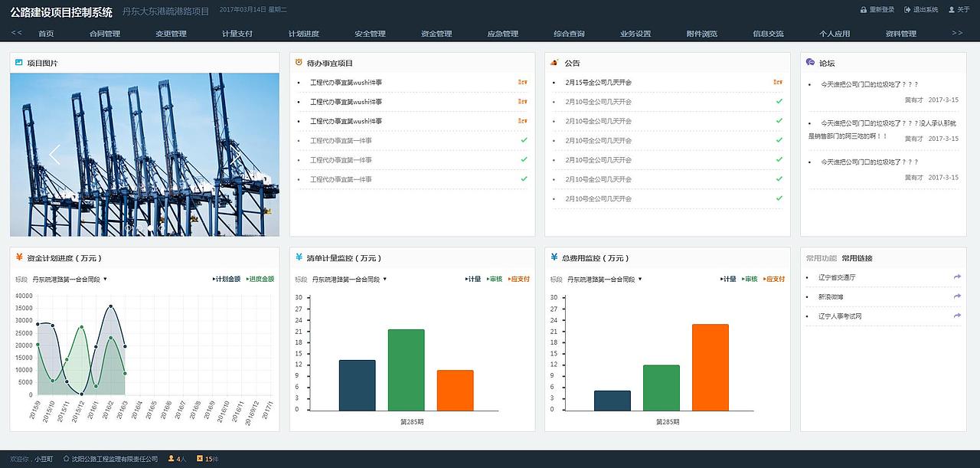Click the share arrow next to 辽宁人事考试网
Viewport: 980px width, 468px height.
click(957, 316)
